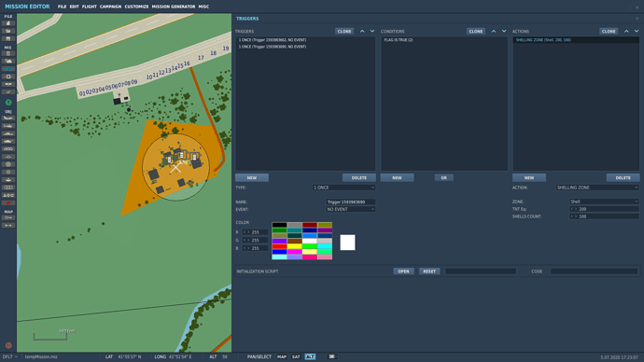Move selected trigger down with arrow
This screenshot has height=362, width=644.
point(372,31)
